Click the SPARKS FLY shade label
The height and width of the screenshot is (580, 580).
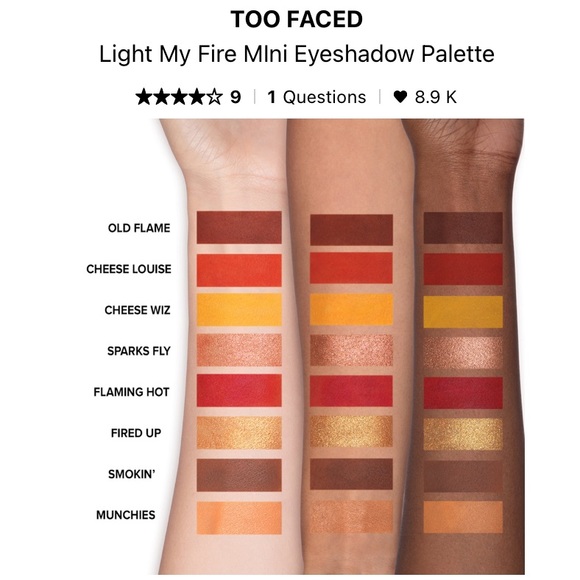coord(139,351)
